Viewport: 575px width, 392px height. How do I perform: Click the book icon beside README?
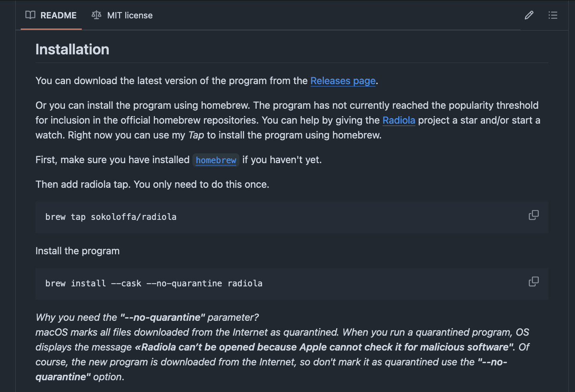click(30, 15)
